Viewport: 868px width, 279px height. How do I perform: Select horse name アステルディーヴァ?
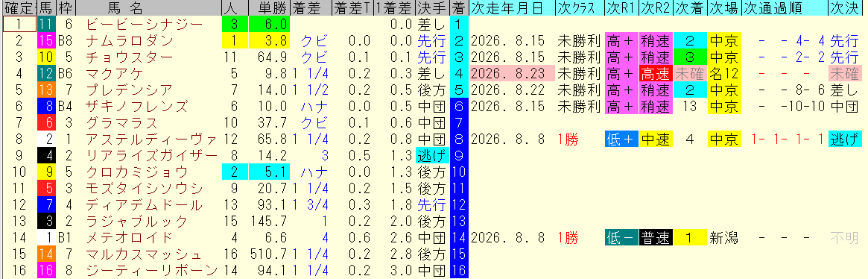152,139
